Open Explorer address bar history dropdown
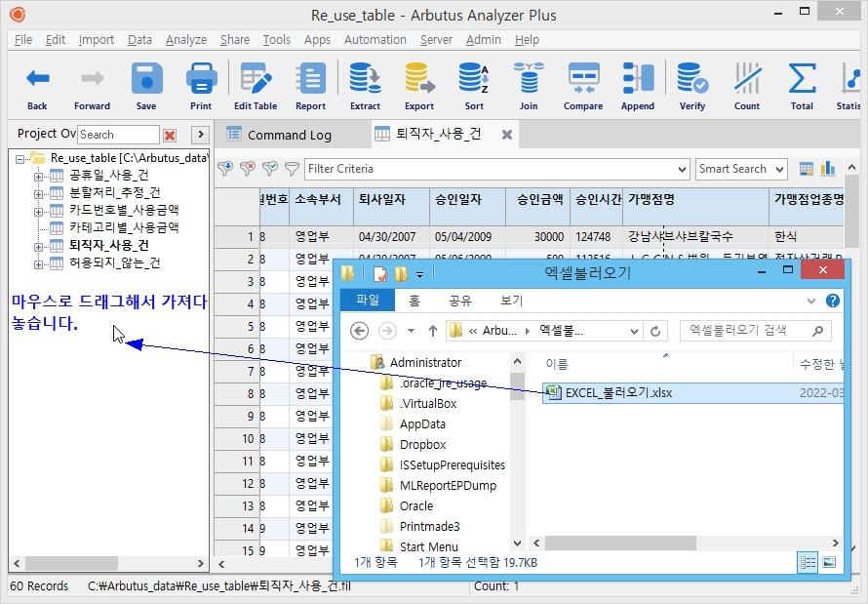 click(x=634, y=331)
